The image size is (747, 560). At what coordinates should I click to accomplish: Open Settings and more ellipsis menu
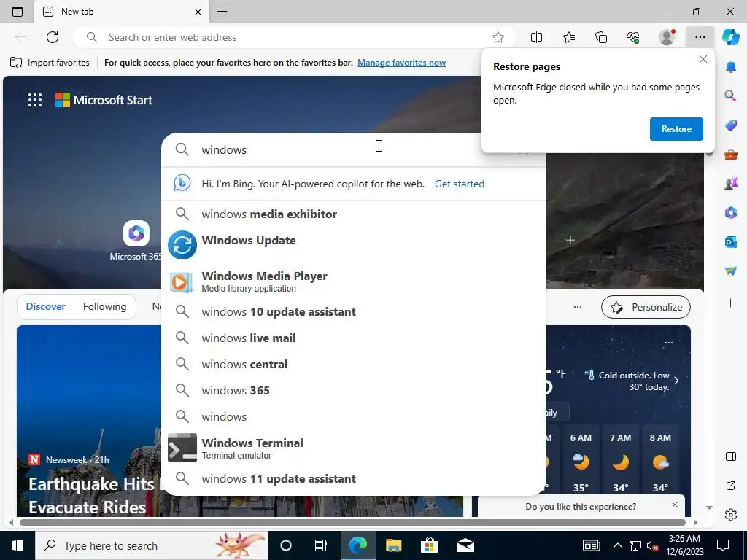(700, 37)
